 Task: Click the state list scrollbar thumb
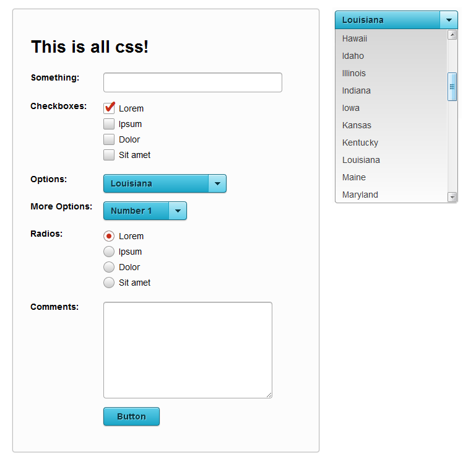point(452,87)
